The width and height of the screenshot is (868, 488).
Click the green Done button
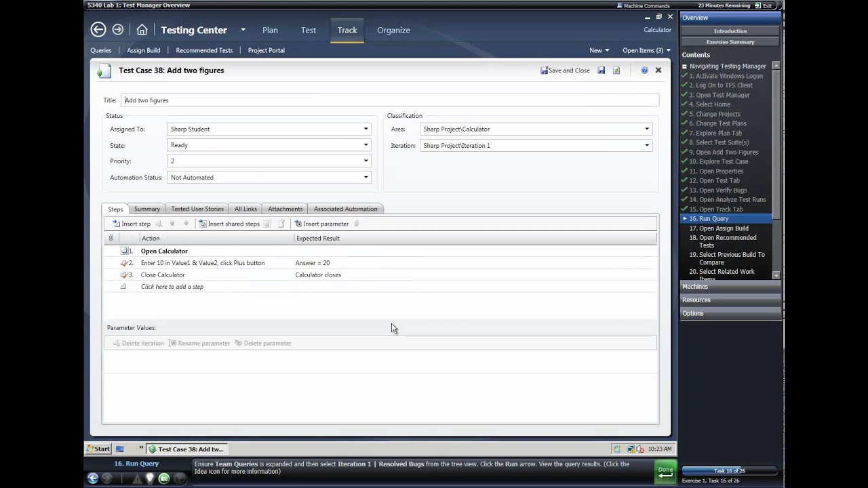coord(665,472)
